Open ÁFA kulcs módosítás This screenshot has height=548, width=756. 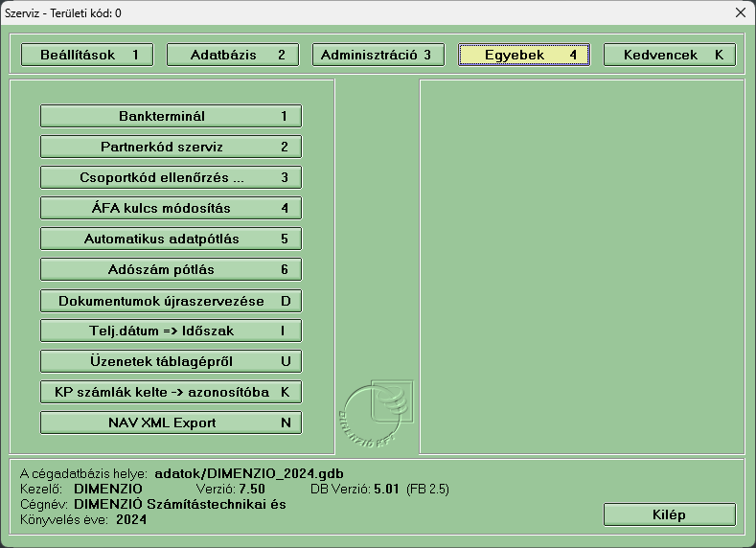[171, 208]
